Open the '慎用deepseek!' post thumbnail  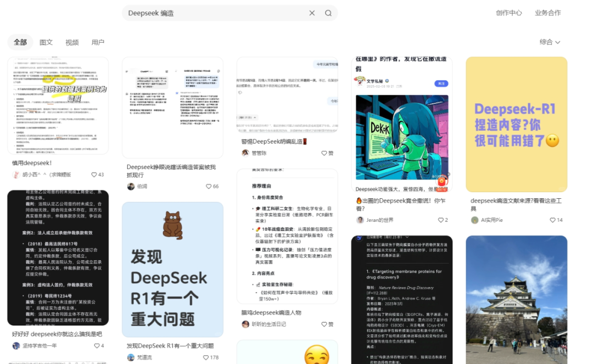[58, 105]
